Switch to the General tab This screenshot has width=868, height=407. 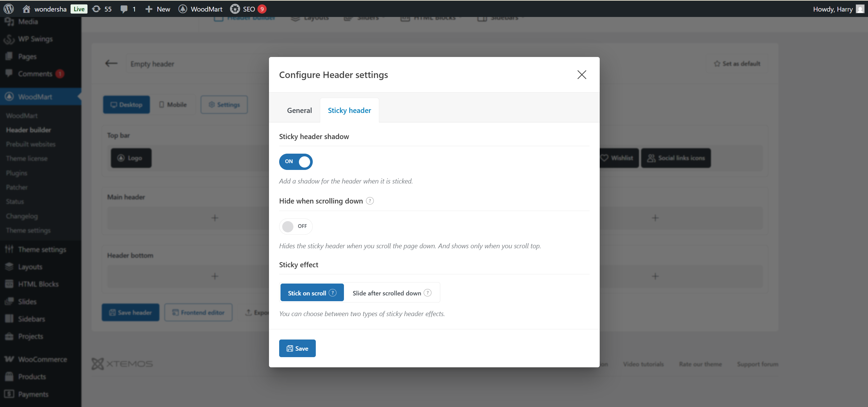[299, 111]
